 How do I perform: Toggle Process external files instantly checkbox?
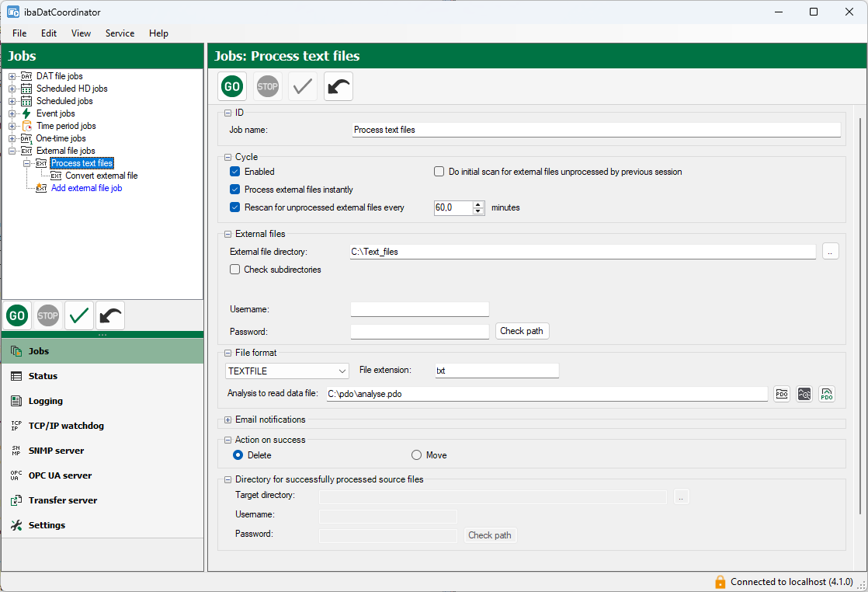[234, 190]
